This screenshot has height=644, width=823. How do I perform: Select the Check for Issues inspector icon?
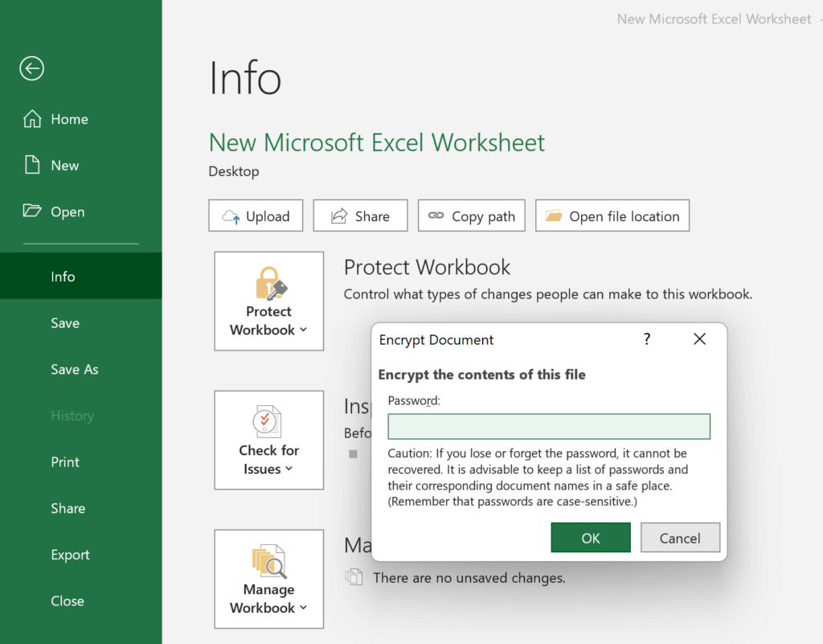click(268, 420)
